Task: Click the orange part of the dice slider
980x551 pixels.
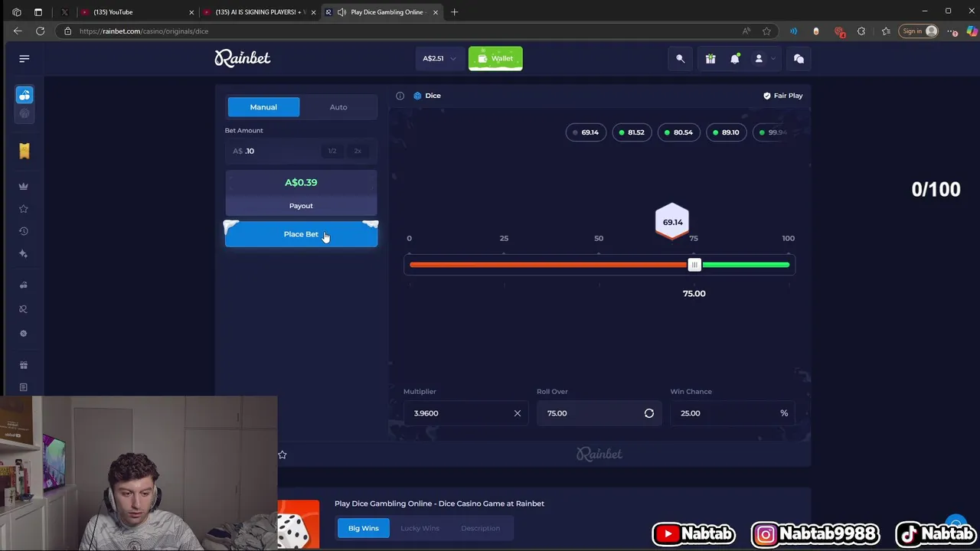Action: click(x=548, y=265)
